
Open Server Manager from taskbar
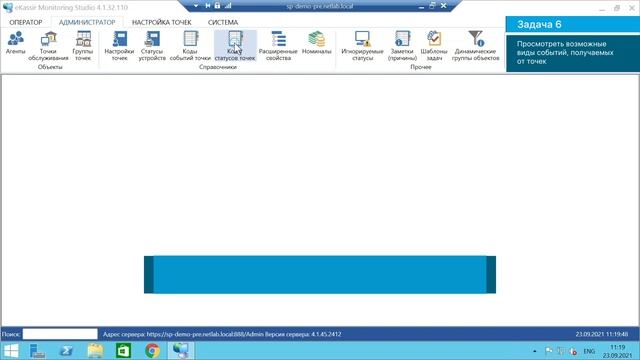click(x=38, y=351)
